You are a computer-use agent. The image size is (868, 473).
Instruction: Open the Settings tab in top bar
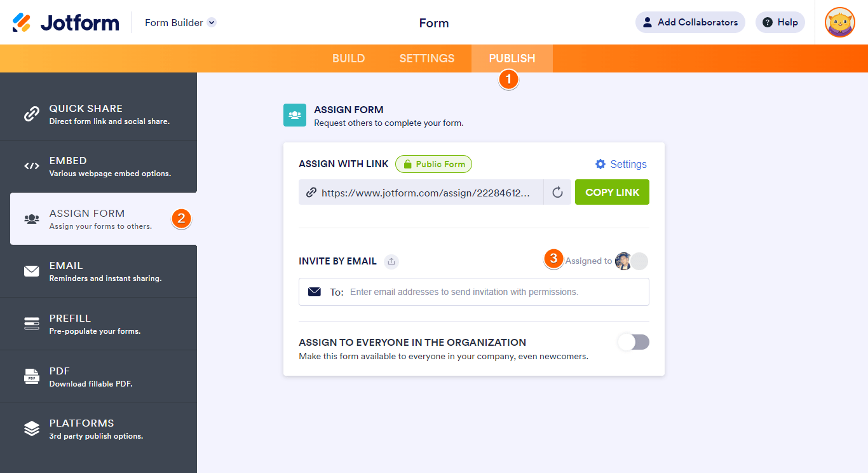point(427,58)
